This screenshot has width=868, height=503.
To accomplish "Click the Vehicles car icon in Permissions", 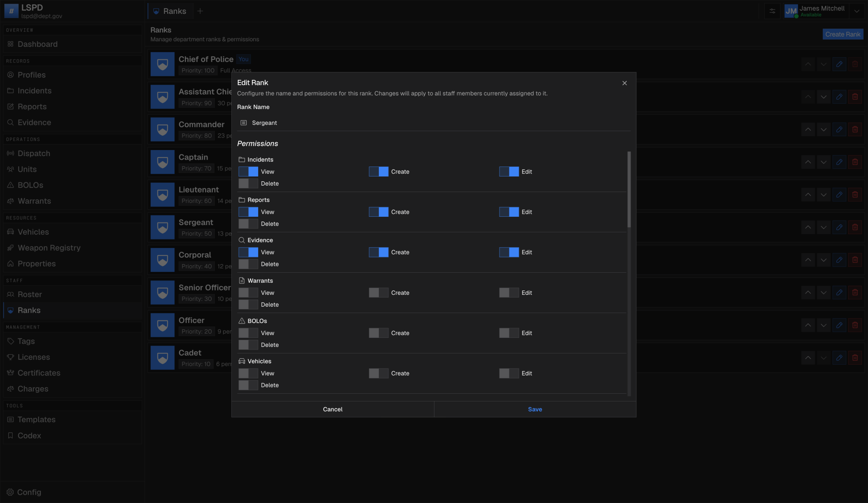I will coord(242,361).
